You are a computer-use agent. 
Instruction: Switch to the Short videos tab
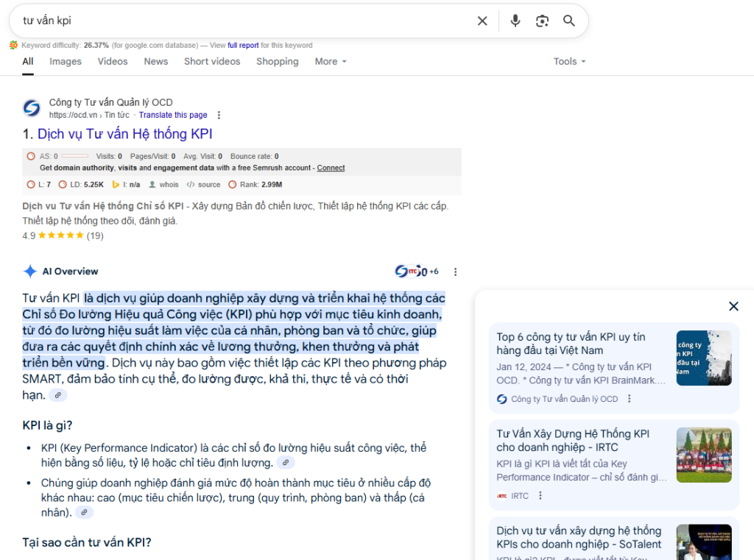[x=212, y=62]
